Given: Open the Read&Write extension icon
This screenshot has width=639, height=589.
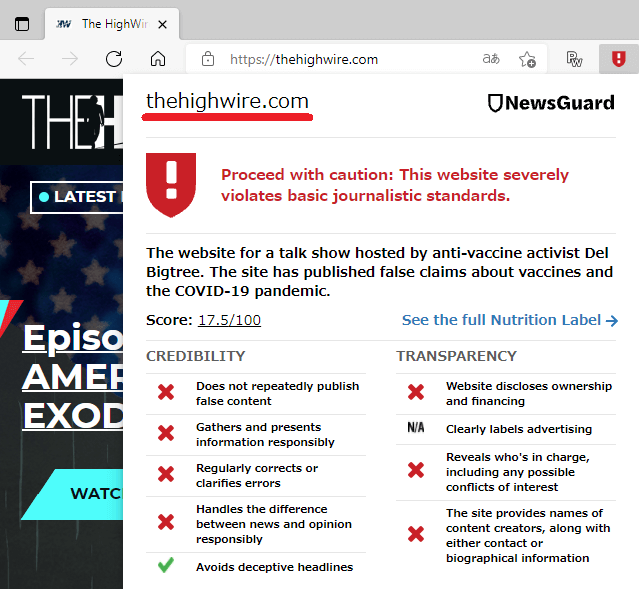Looking at the screenshot, I should [x=574, y=59].
